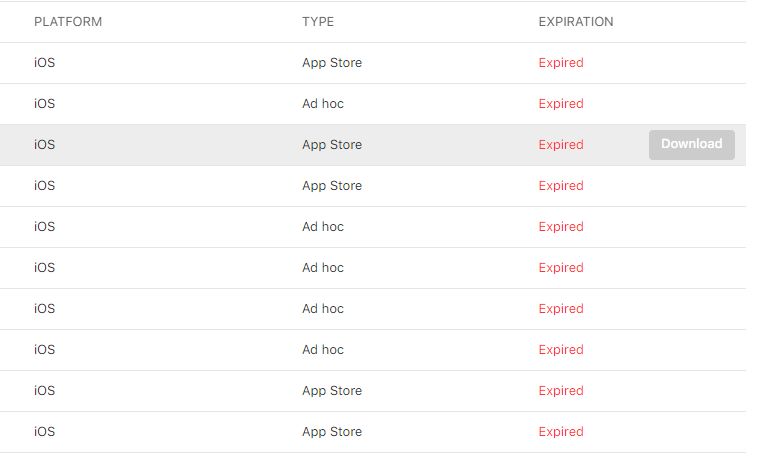Click the Ad hoc type in second row
Viewport: 760px width, 455px height.
323,104
